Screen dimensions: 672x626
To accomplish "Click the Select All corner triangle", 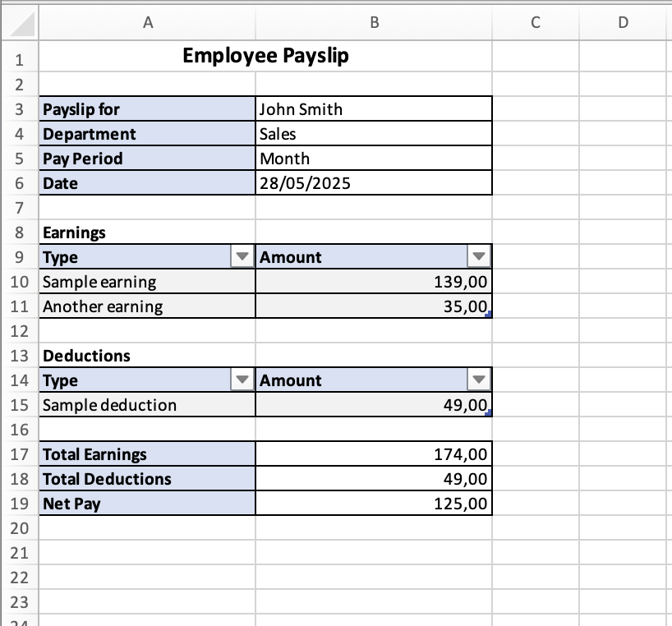I will coord(21,24).
